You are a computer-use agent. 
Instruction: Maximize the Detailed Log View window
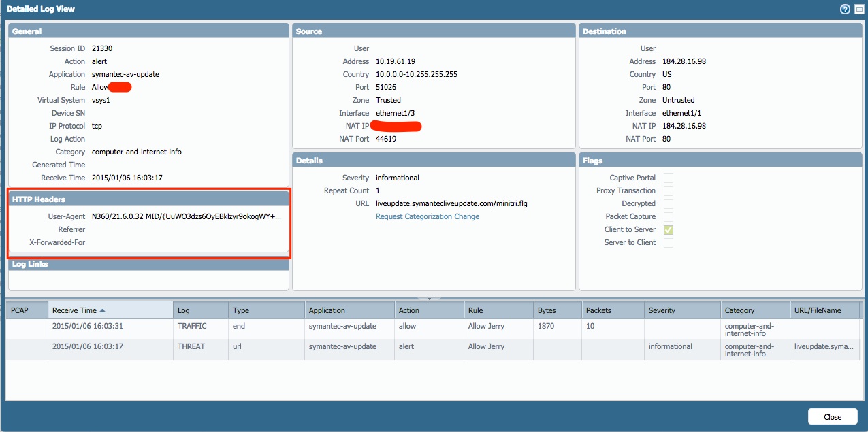click(858, 9)
